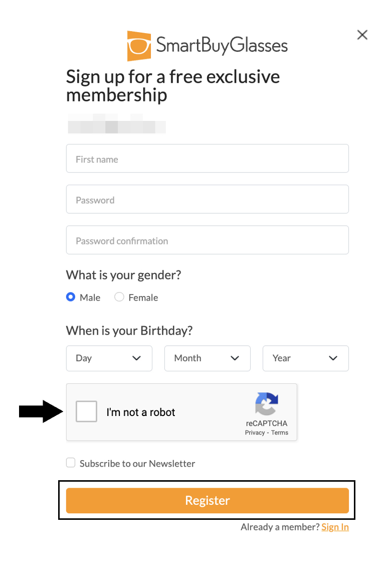Click the Day dropdown chevron arrow

(136, 358)
